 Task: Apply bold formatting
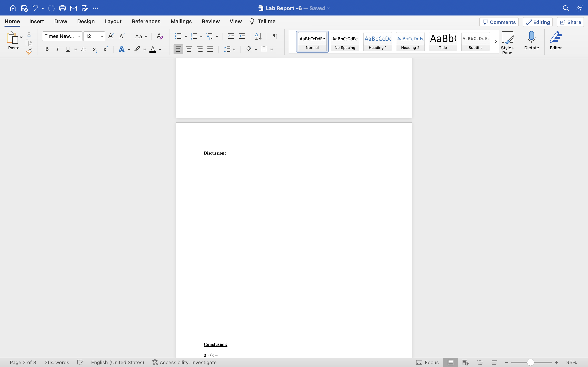pos(47,49)
